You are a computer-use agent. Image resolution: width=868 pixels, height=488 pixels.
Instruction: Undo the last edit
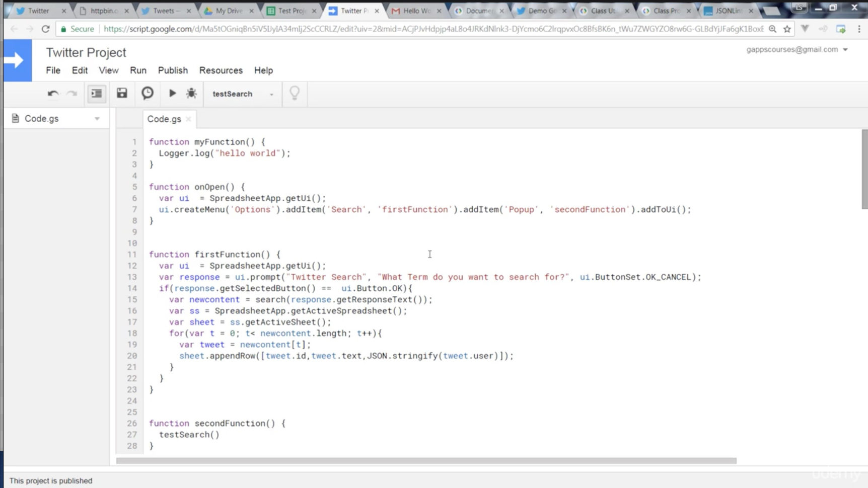52,94
